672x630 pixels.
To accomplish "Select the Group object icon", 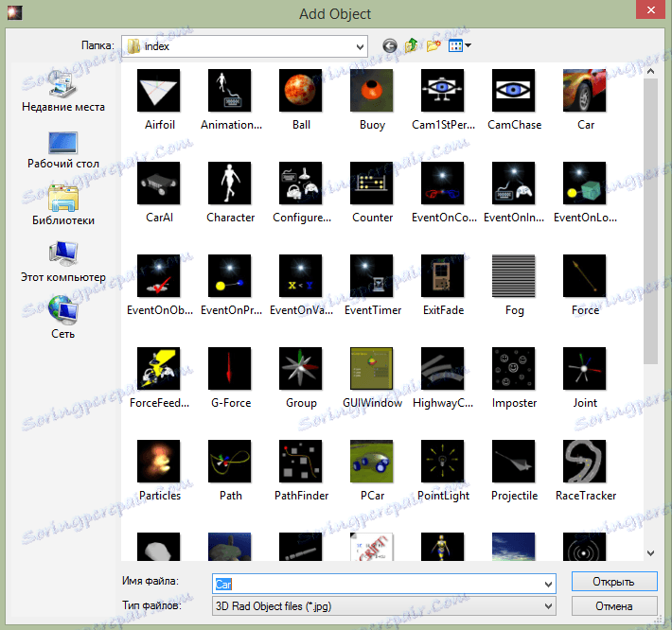I will 300,368.
